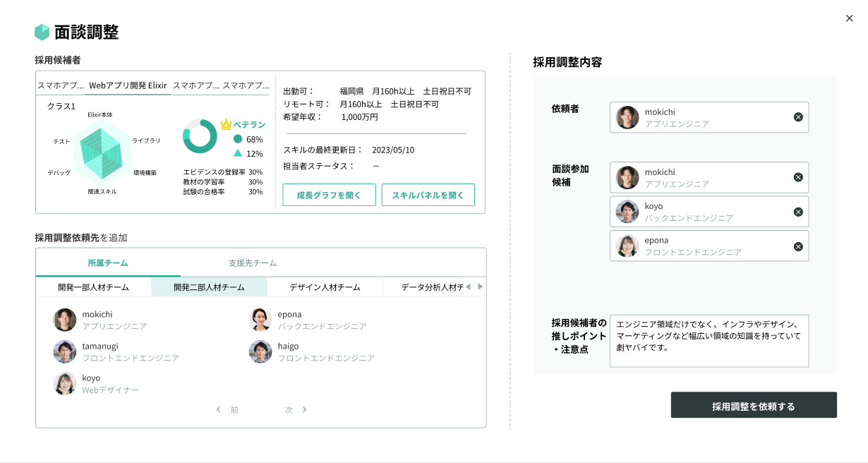Go to previous page with 前 chevron
This screenshot has width=868, height=463.
click(x=218, y=409)
